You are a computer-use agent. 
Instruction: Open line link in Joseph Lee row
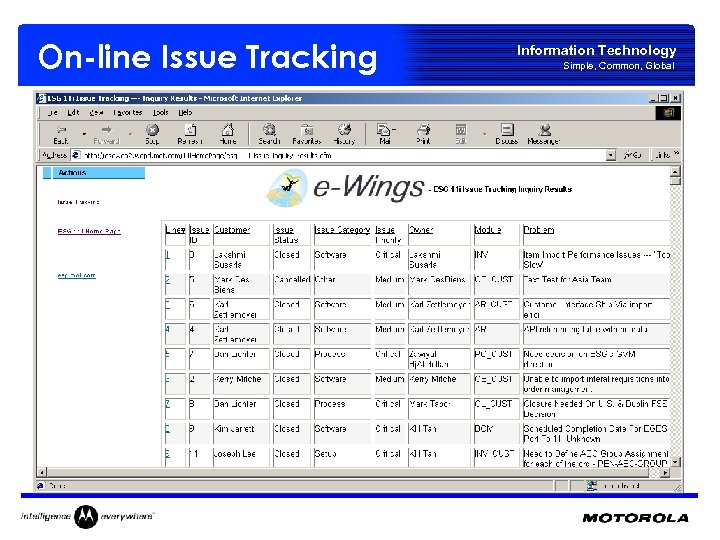(x=168, y=453)
